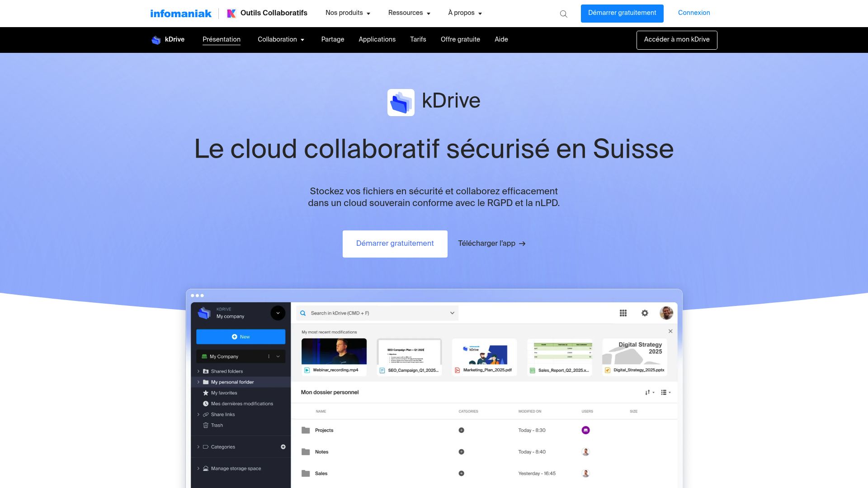Click Démarrer gratuitement on the hero
This screenshot has height=488, width=868.
[x=395, y=244]
